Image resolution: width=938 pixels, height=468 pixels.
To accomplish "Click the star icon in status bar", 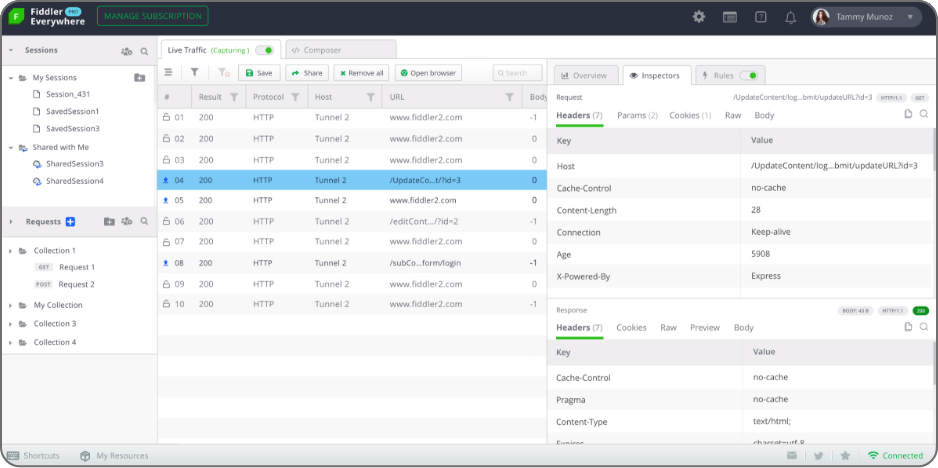I will click(845, 455).
